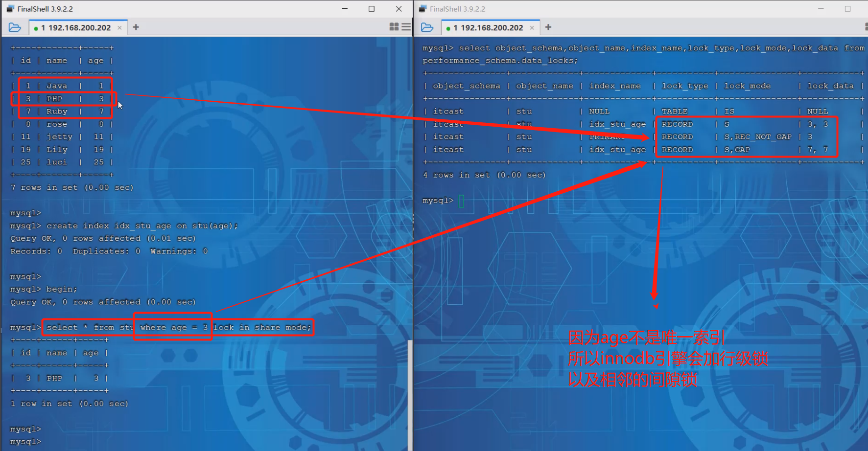868x451 pixels.
Task: Click the 'create index idx_stu_age on stu(age);' command
Action: [x=142, y=226]
